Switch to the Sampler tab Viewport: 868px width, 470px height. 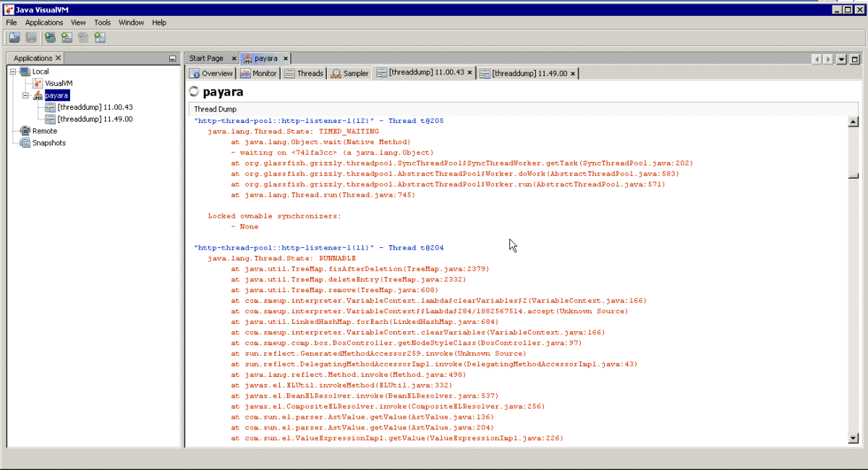point(349,73)
